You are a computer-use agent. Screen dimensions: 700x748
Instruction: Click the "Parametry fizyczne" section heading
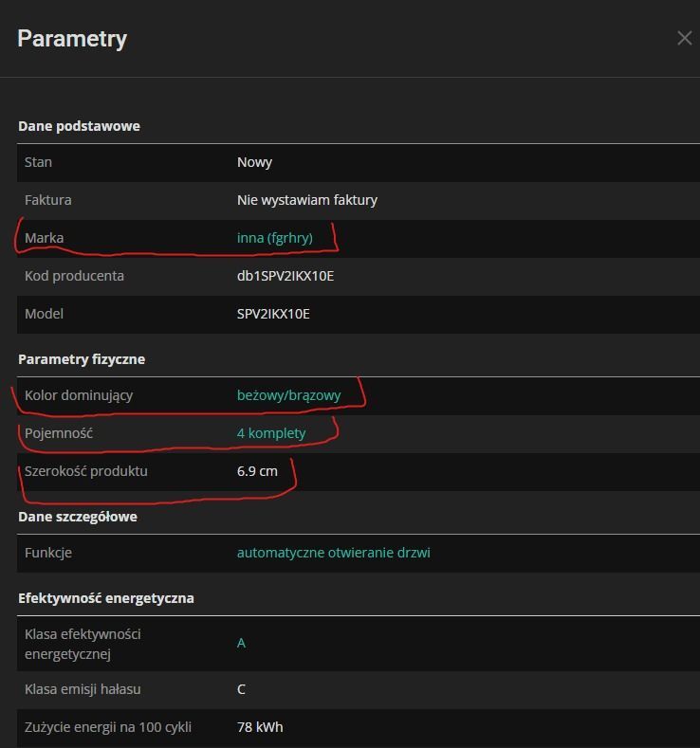coord(82,359)
